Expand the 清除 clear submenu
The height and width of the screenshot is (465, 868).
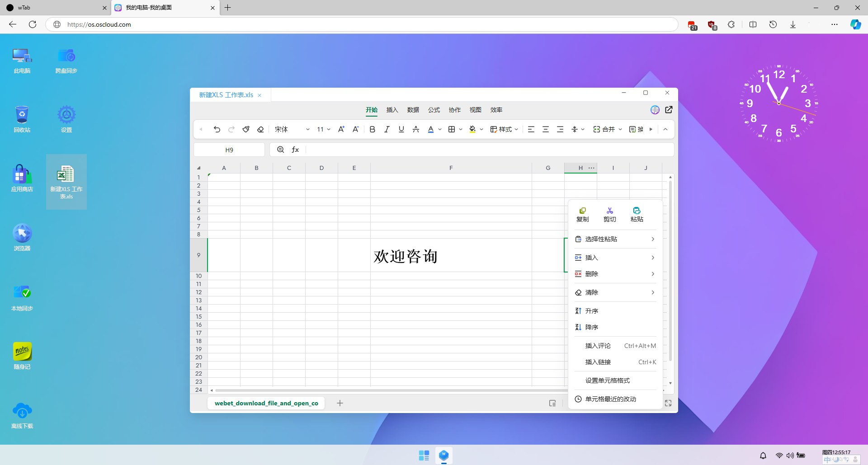coord(615,292)
